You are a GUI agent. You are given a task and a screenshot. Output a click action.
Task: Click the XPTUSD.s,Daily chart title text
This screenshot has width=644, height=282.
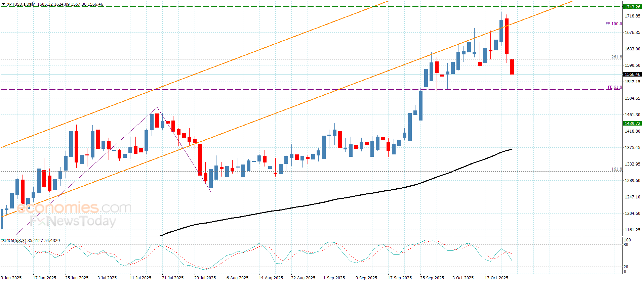(21, 4)
